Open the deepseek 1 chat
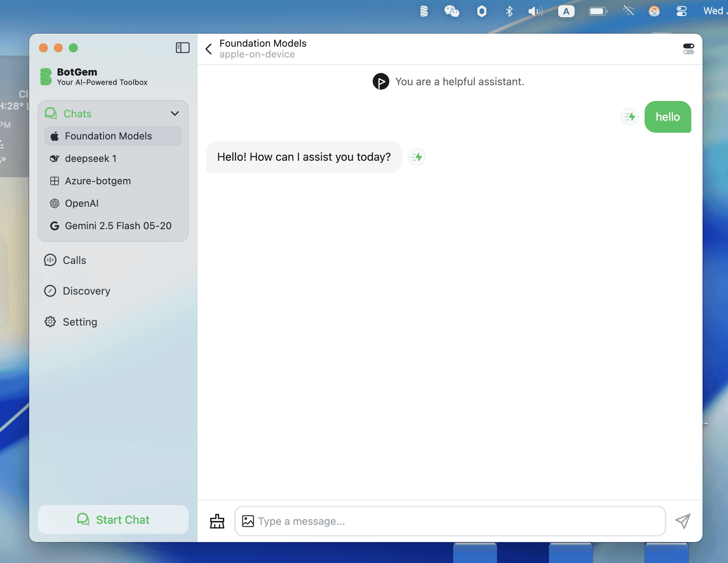 91,159
